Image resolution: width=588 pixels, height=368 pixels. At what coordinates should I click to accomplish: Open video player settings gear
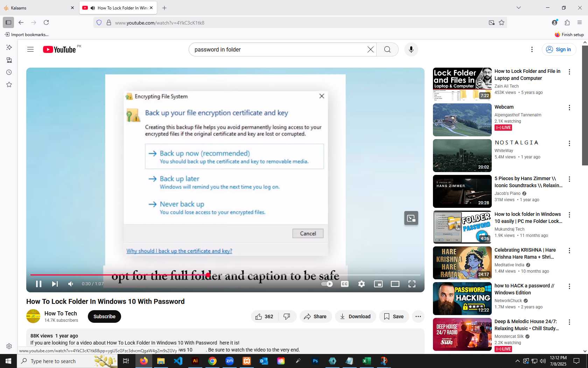362,284
